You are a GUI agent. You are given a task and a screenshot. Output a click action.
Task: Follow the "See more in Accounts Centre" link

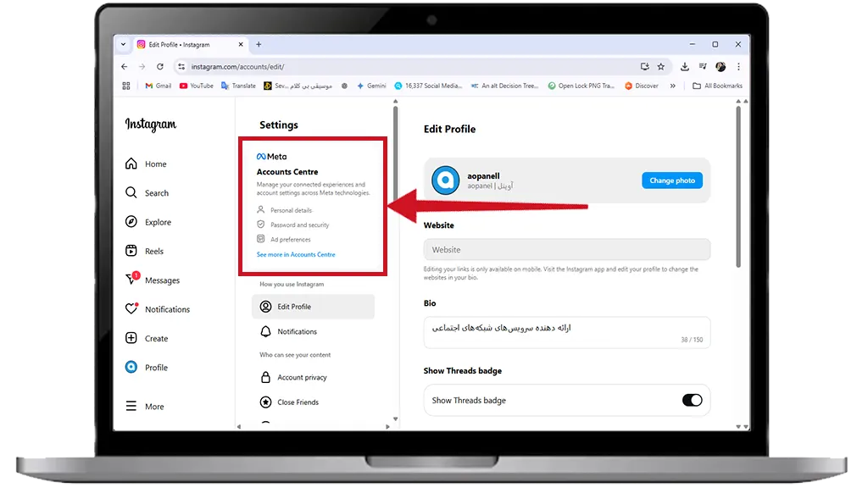[296, 254]
